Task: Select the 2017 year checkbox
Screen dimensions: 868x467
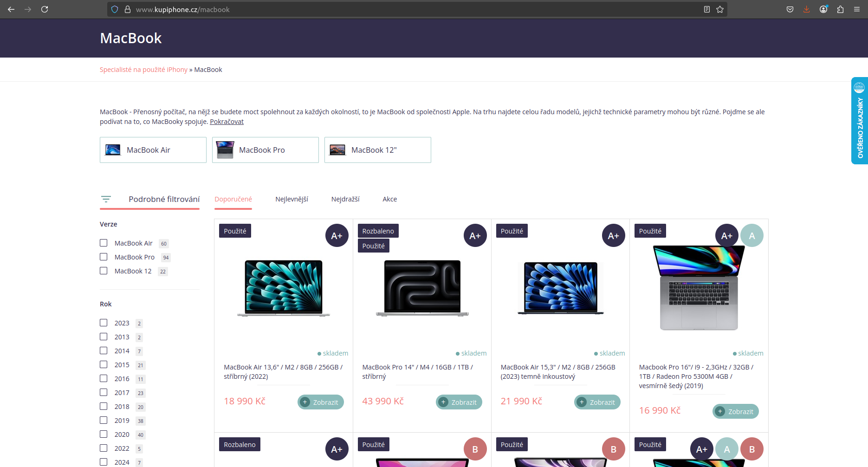Action: point(104,392)
